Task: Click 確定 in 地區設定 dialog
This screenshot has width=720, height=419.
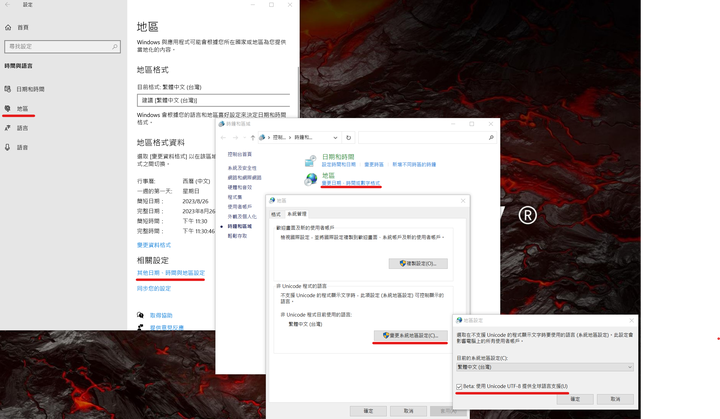Action: (575, 399)
